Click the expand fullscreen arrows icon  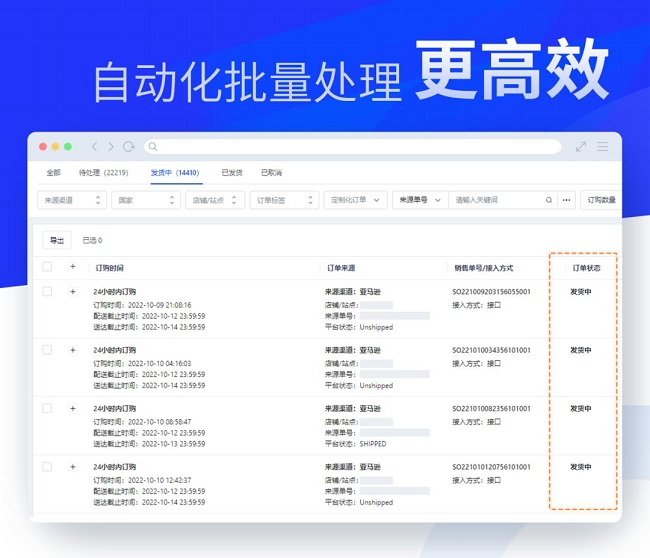click(581, 146)
